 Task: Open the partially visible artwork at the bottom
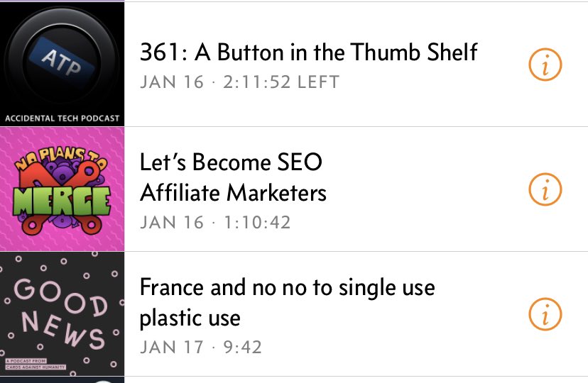coord(62,379)
